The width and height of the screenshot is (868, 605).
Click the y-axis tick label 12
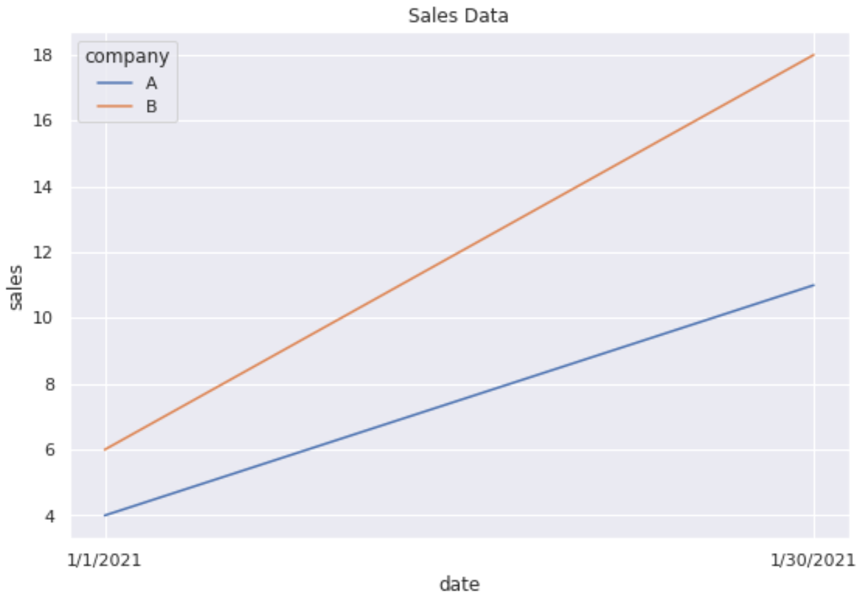[x=44, y=253]
